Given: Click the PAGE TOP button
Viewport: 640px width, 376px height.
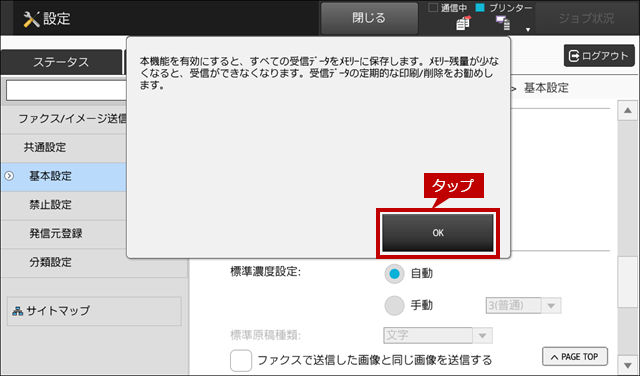Looking at the screenshot, I should (x=575, y=357).
